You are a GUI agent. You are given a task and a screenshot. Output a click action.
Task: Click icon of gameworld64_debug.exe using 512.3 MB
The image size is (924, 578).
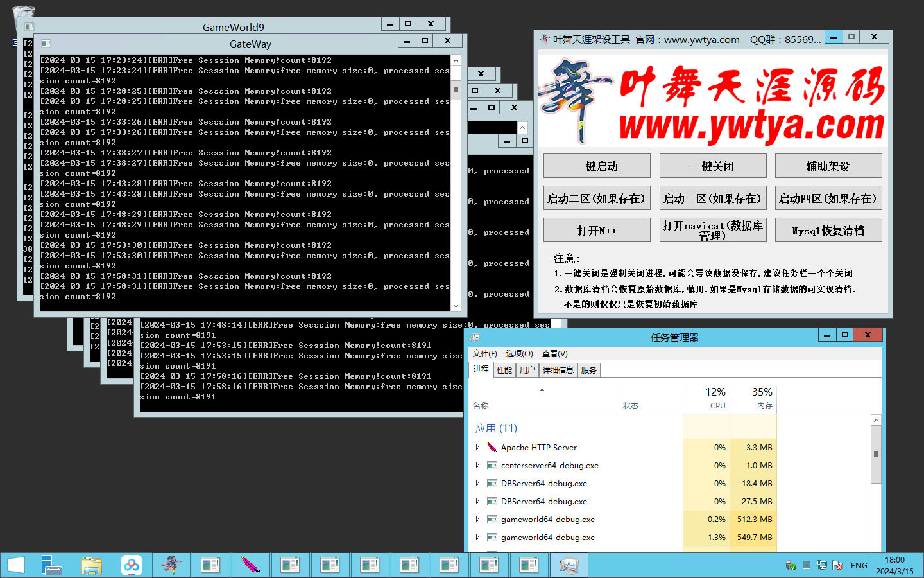(492, 520)
